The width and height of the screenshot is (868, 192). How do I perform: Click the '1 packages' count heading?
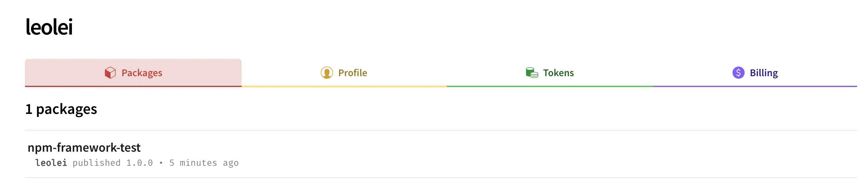tap(61, 109)
